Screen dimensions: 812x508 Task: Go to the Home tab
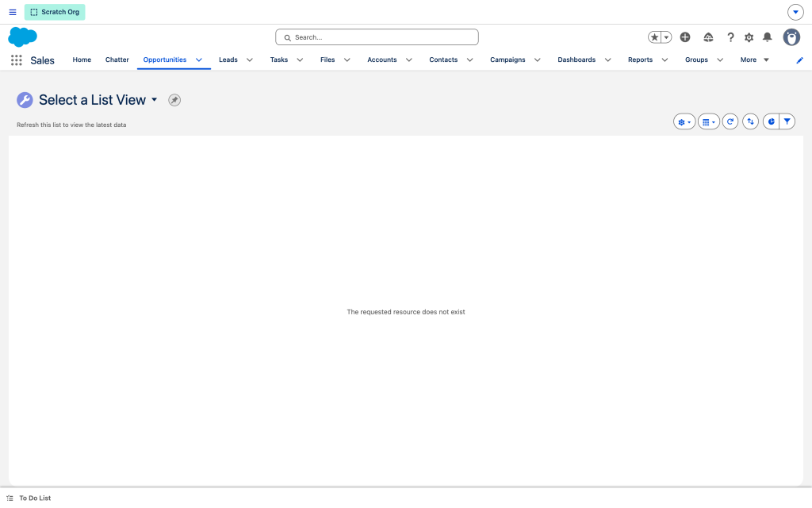pyautogui.click(x=82, y=60)
